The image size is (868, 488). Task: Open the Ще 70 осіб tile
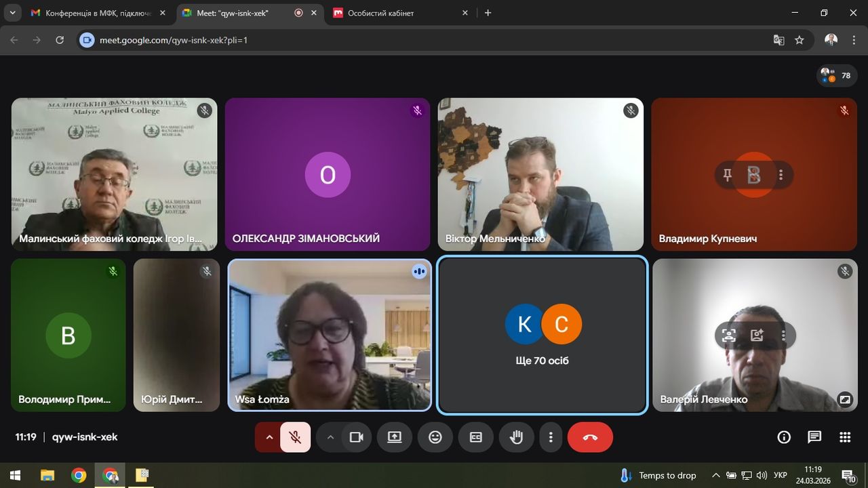542,335
